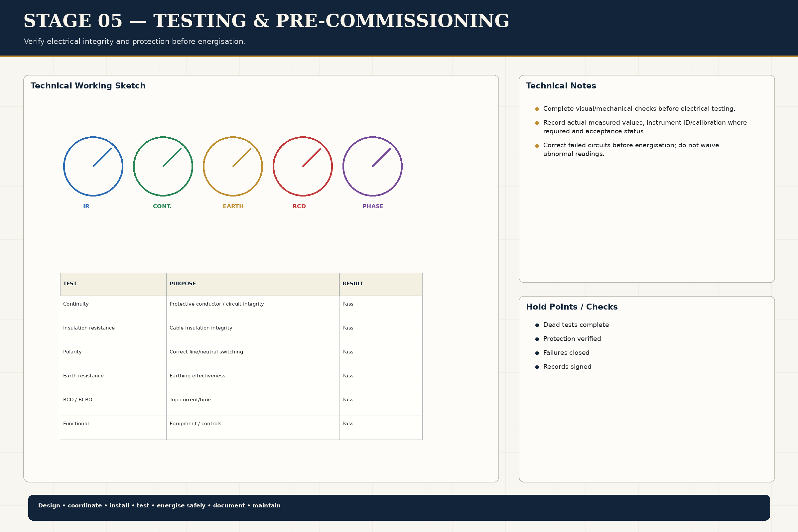Click 'Cable insulation integrity' cell
The height and width of the screenshot is (532, 798).
[x=253, y=332]
